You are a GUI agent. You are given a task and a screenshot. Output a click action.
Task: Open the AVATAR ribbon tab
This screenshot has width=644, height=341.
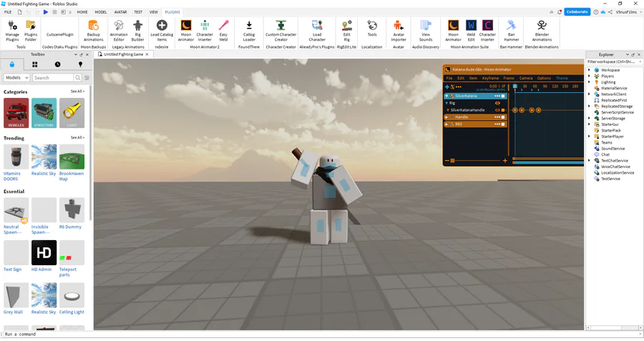(x=120, y=12)
